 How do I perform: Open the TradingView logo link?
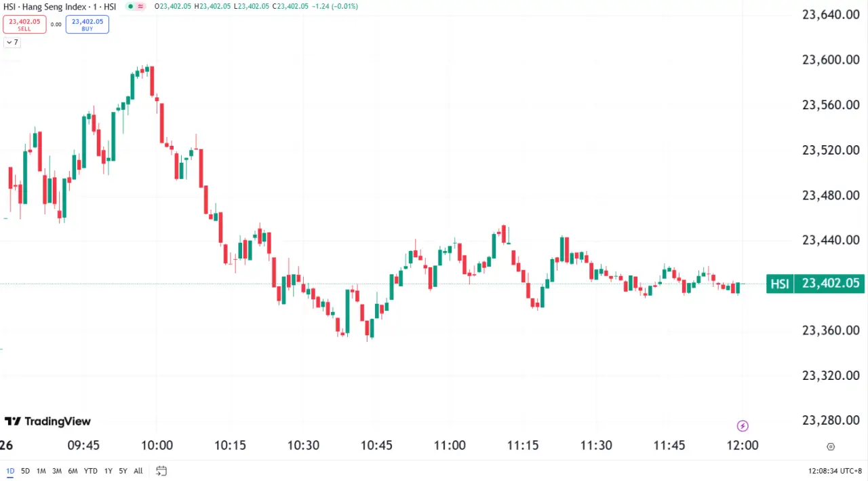point(47,421)
